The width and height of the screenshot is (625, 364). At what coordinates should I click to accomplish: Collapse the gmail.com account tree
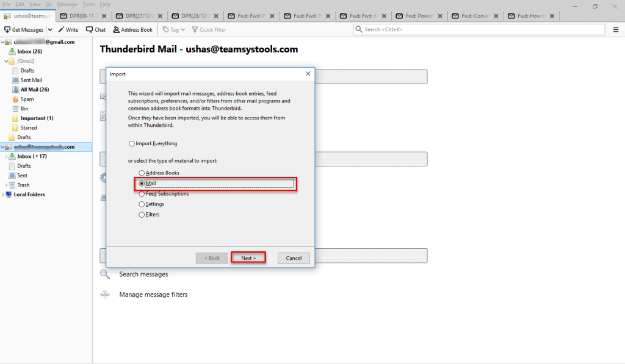point(3,42)
